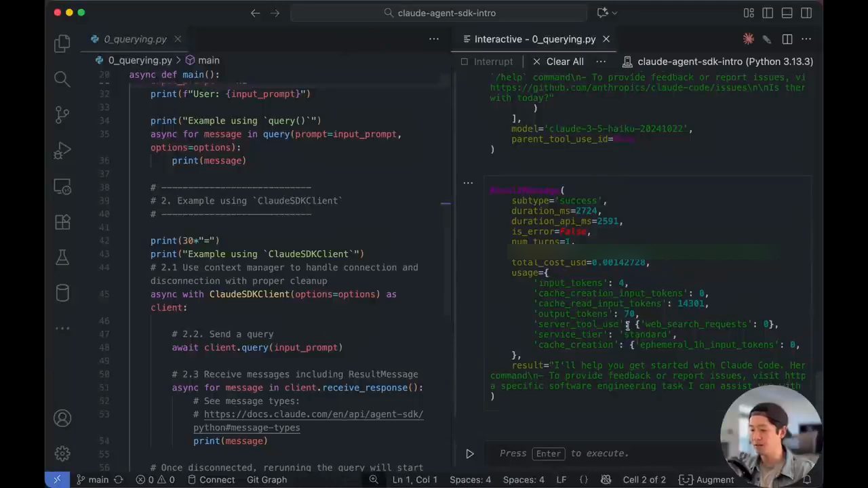Click the remote window indicator in the status bar
This screenshot has width=868, height=488.
[57, 480]
